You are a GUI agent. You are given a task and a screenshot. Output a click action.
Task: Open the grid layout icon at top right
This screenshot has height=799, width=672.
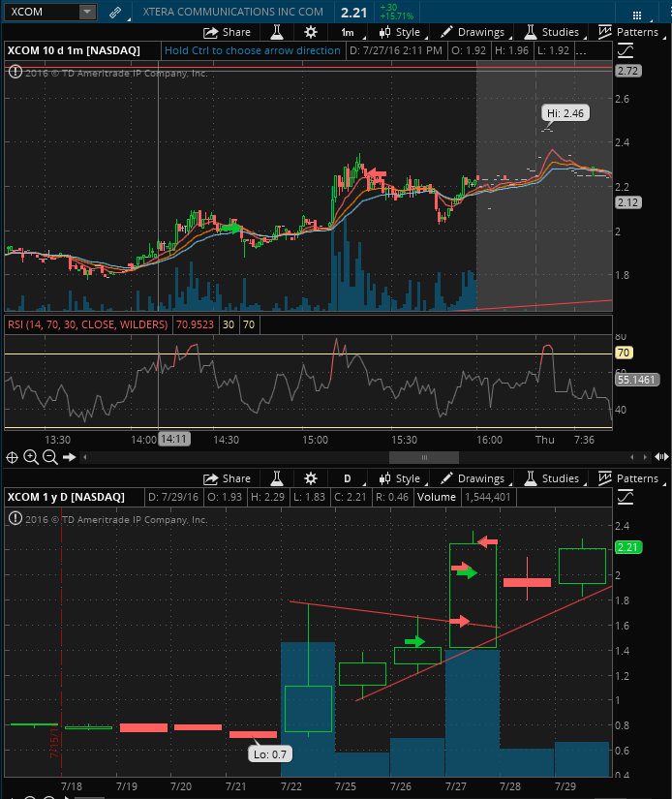[x=637, y=15]
